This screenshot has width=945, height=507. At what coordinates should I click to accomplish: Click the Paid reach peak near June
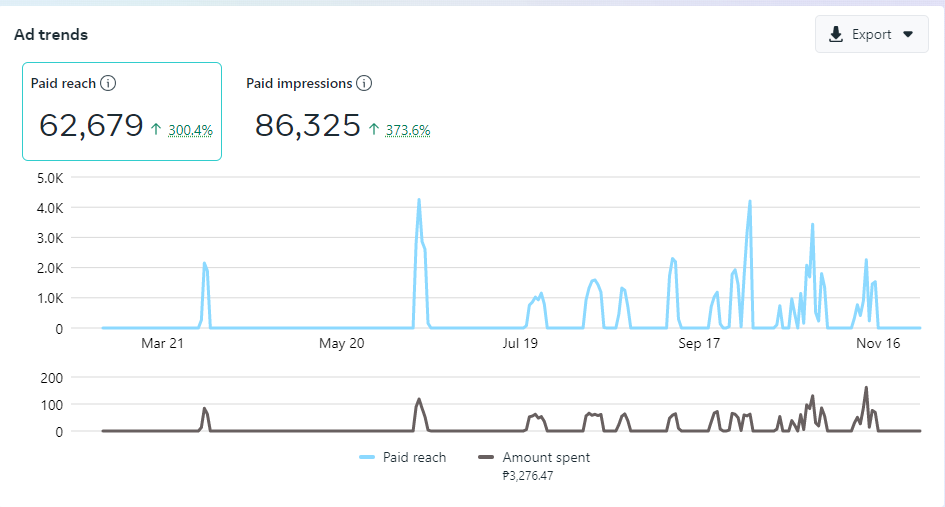419,200
